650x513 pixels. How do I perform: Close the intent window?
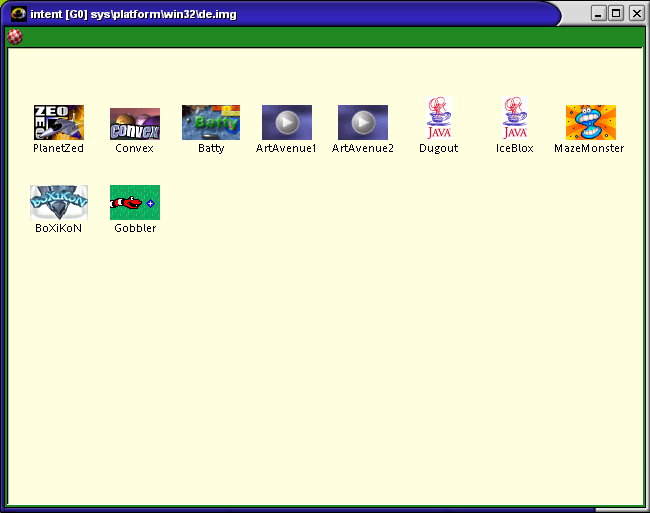click(635, 13)
